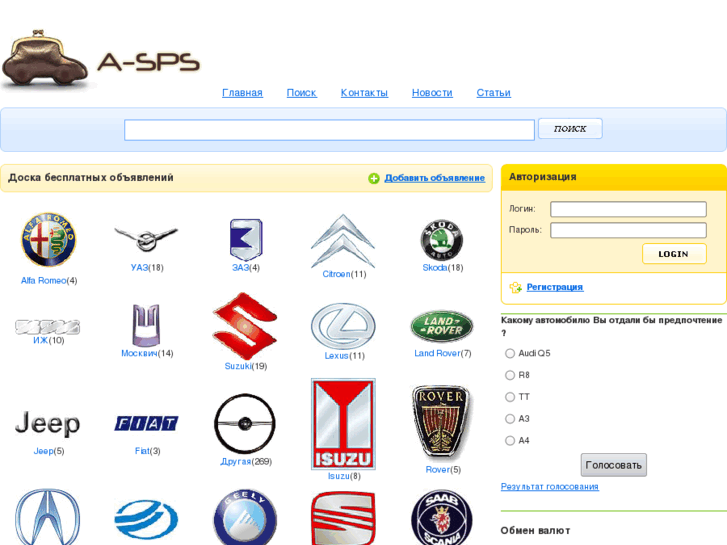Viewport: 727px width, 545px height.
Task: Choose the Rover shield badge
Action: (x=441, y=423)
